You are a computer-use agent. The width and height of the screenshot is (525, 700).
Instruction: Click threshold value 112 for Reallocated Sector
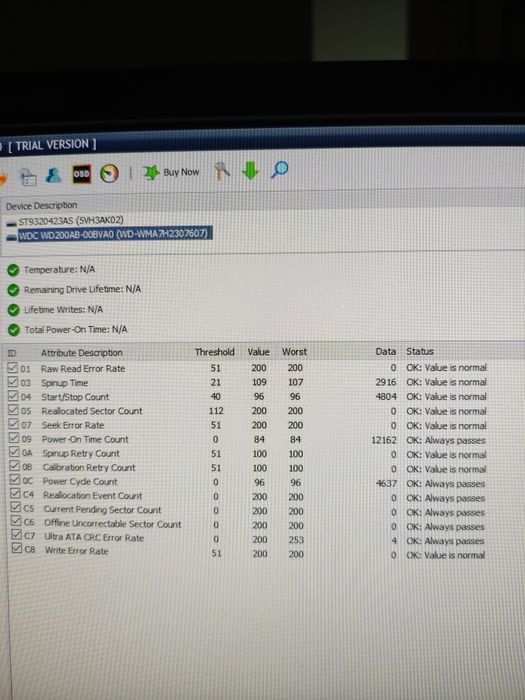pyautogui.click(x=216, y=411)
